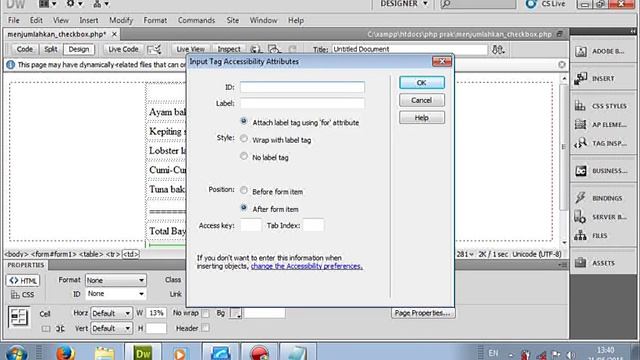Toggle the Header checkbox
640x360 pixels.
point(205,328)
